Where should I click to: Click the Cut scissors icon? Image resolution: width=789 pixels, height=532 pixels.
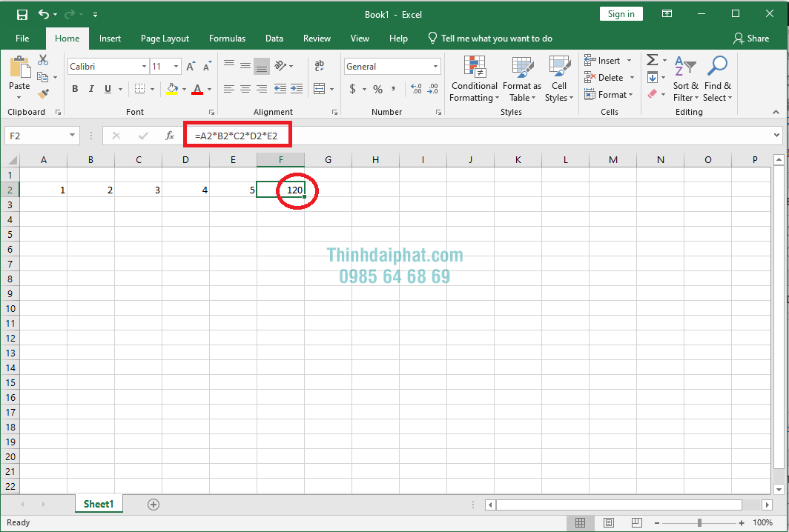43,60
